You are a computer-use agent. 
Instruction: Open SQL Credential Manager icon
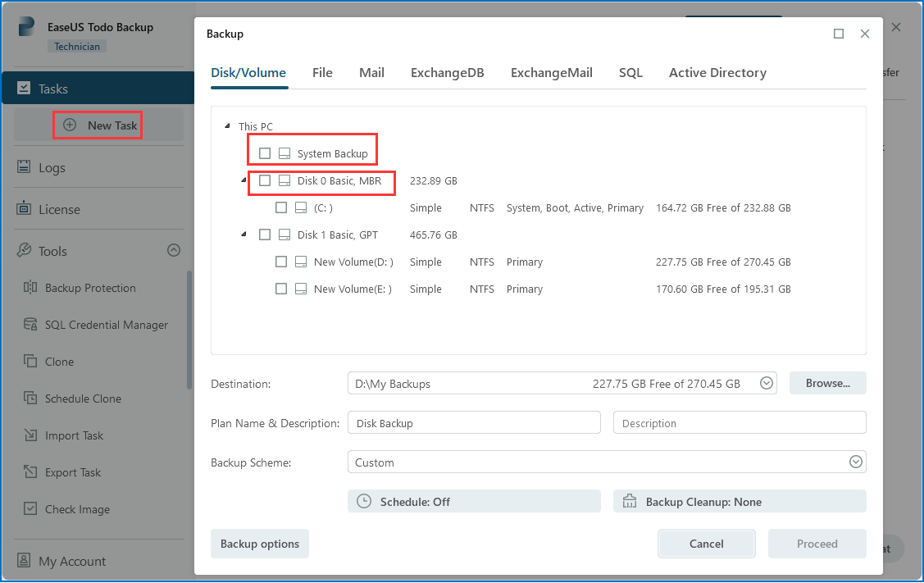pyautogui.click(x=30, y=325)
